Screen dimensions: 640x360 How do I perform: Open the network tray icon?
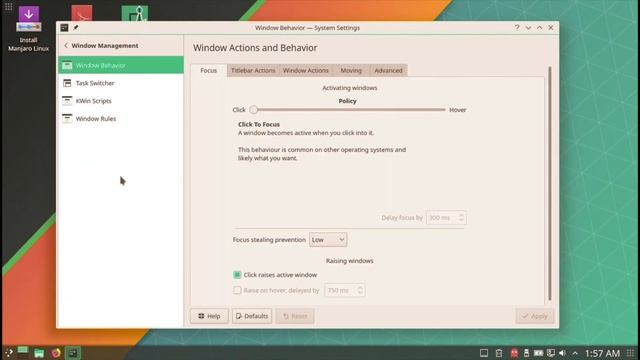coord(551,353)
